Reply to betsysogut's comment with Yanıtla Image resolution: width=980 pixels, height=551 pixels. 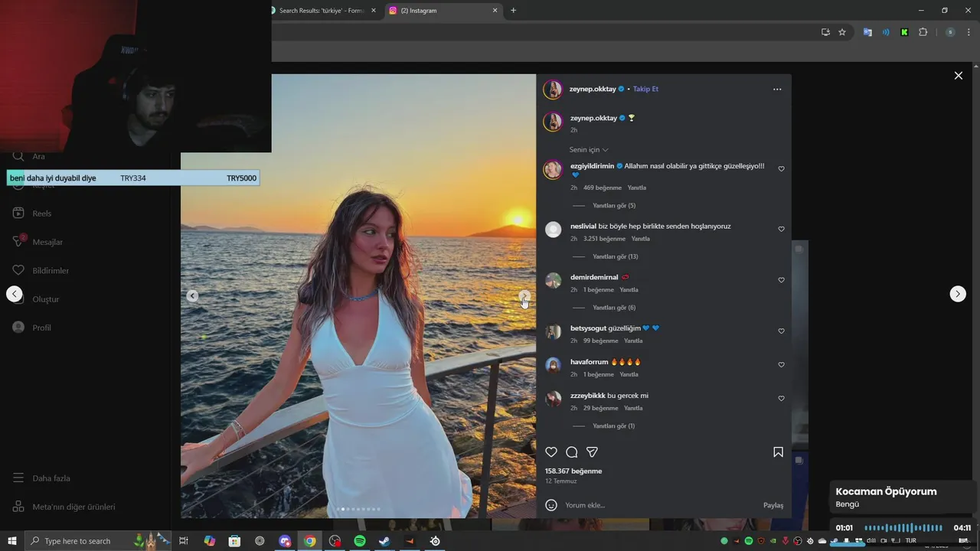point(633,341)
